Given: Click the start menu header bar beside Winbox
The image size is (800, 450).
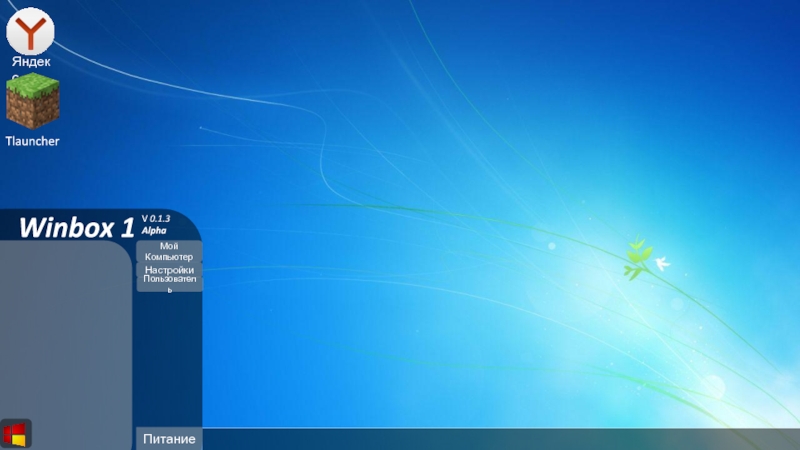Looking at the screenshot, I should click(x=186, y=224).
